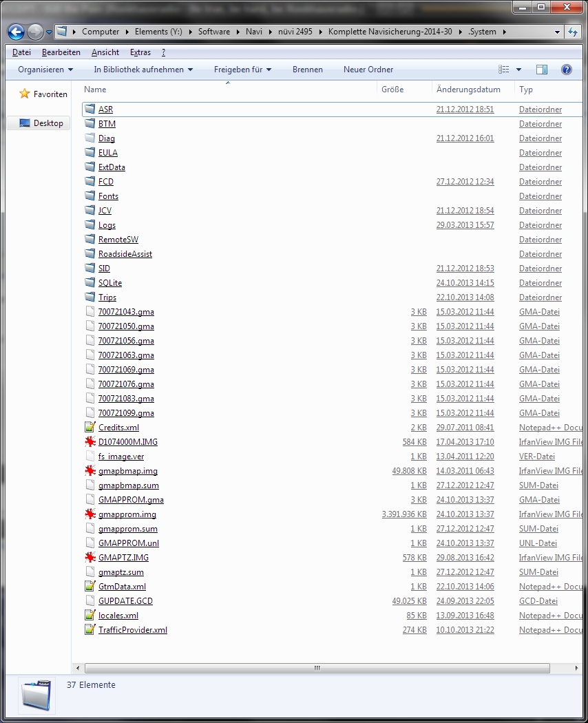Open the Organisieren dropdown menu

pyautogui.click(x=45, y=70)
